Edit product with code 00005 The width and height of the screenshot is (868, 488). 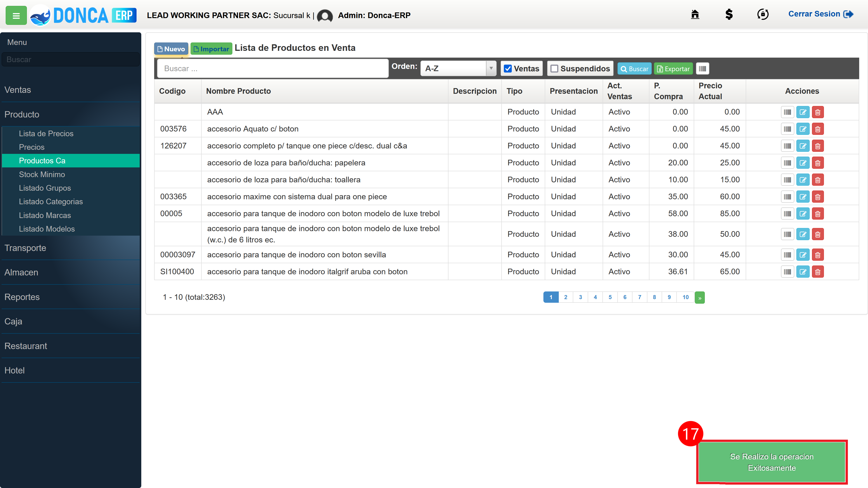[x=803, y=213]
